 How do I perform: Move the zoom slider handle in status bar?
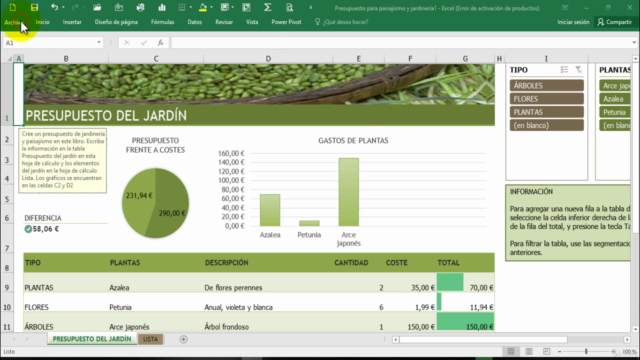[586, 351]
